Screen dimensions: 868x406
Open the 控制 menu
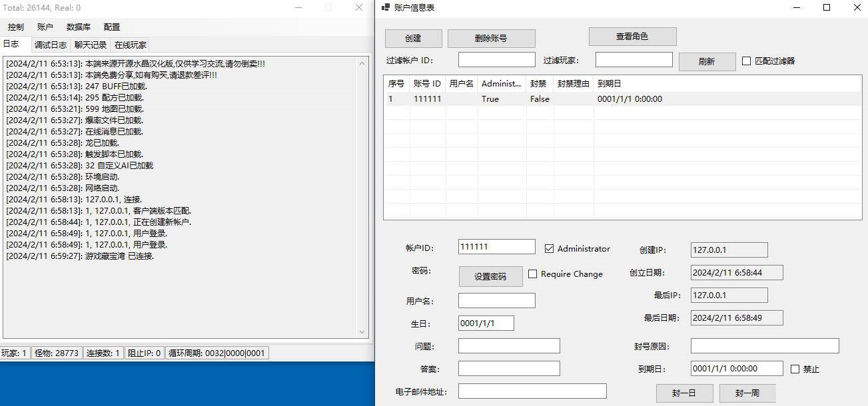pyautogui.click(x=16, y=27)
